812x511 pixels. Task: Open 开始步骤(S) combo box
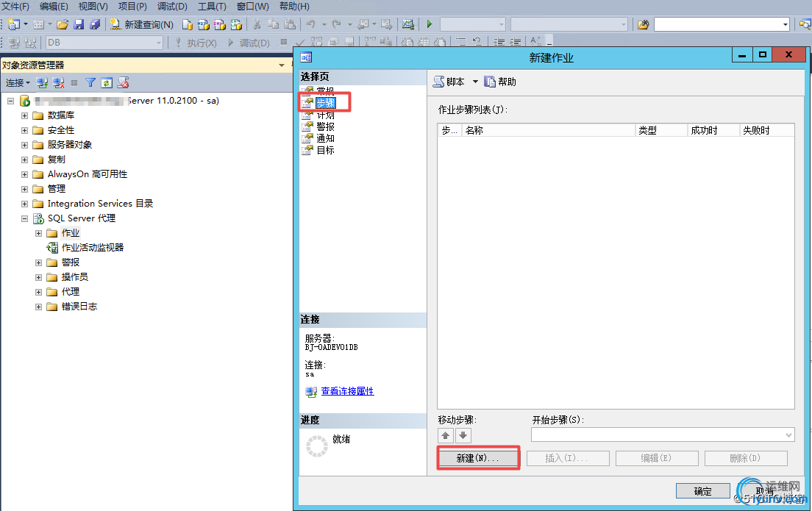663,435
